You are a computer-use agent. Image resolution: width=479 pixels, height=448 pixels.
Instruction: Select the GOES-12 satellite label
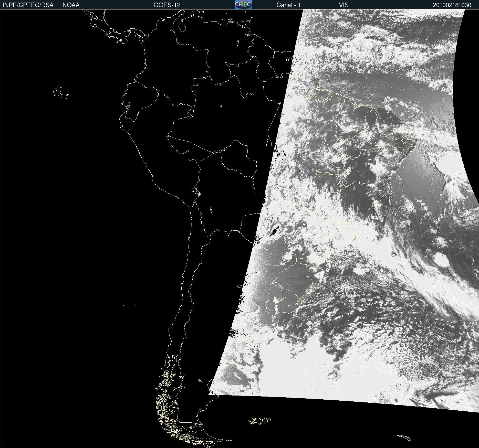(x=167, y=5)
